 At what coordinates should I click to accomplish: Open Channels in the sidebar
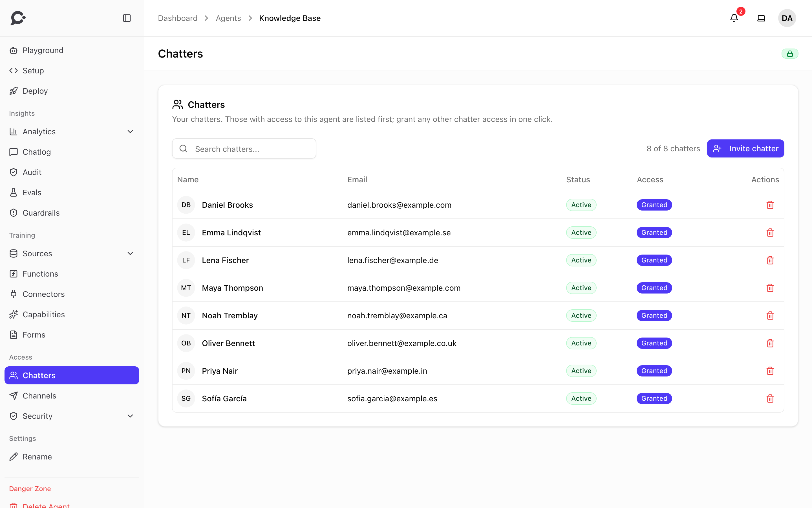(x=72, y=396)
